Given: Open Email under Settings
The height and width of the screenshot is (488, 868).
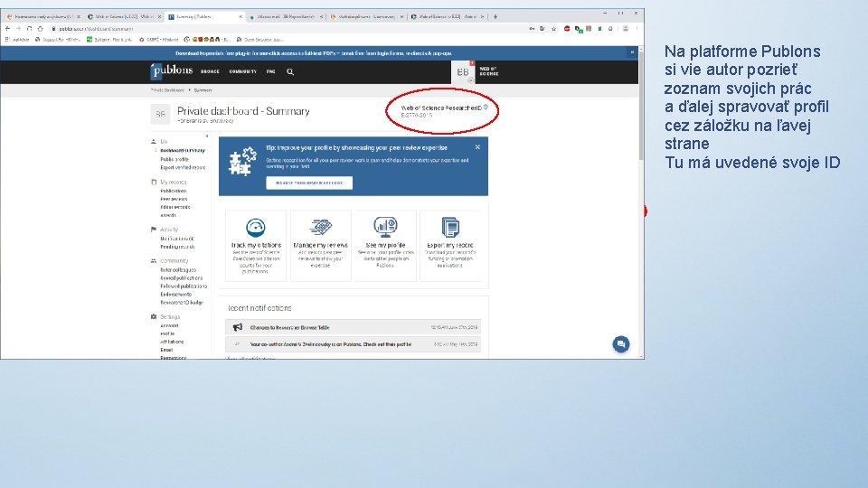Looking at the screenshot, I should click(x=166, y=351).
